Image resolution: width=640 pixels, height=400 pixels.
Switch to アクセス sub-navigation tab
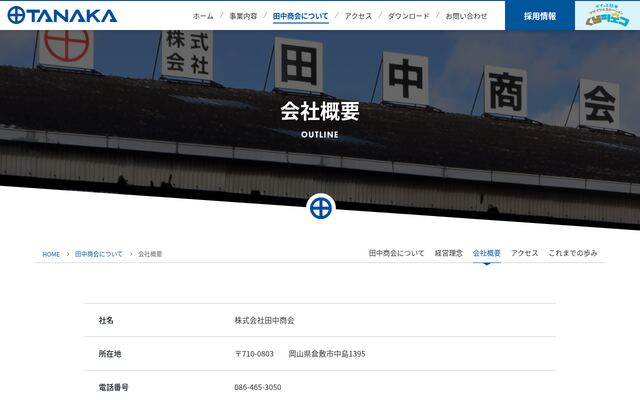pyautogui.click(x=524, y=253)
